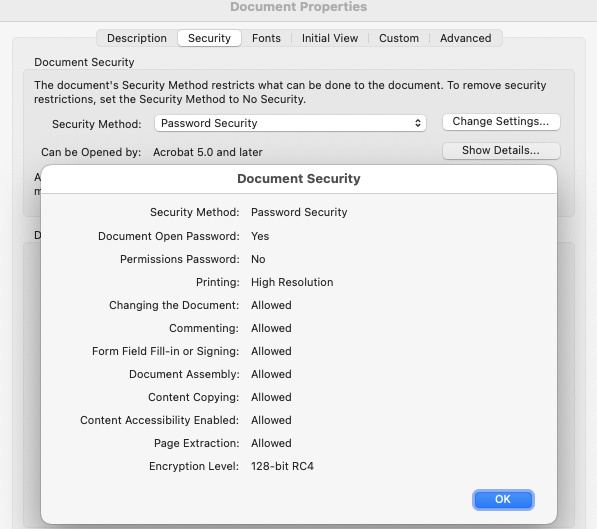The width and height of the screenshot is (597, 529).
Task: Click the Document Properties window title
Action: pyautogui.click(x=298, y=7)
